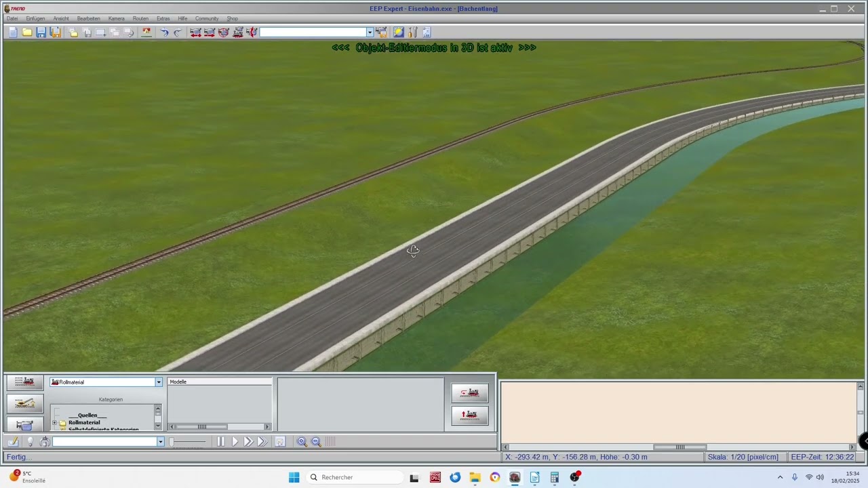Click the tools icon with wrench and screwdriver

(412, 32)
